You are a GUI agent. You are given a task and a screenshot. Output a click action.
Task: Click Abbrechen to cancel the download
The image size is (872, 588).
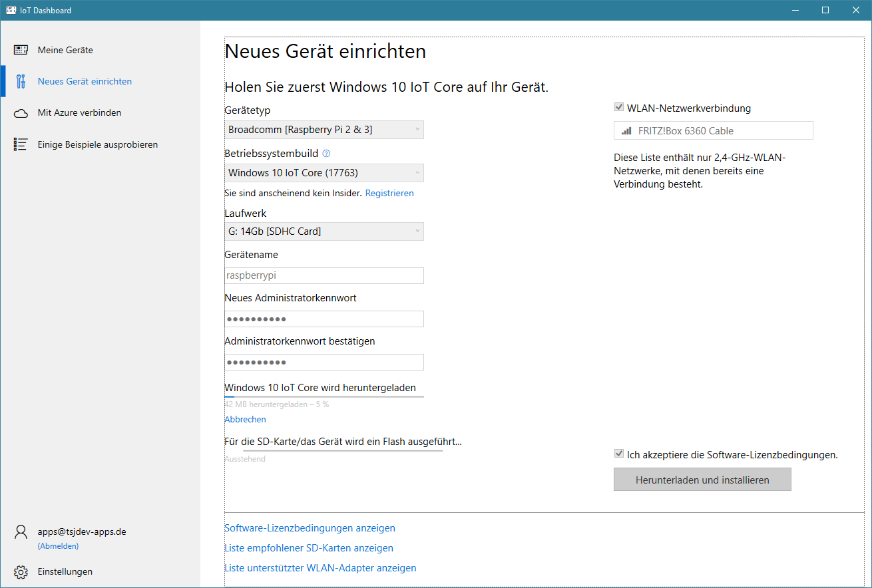(245, 420)
